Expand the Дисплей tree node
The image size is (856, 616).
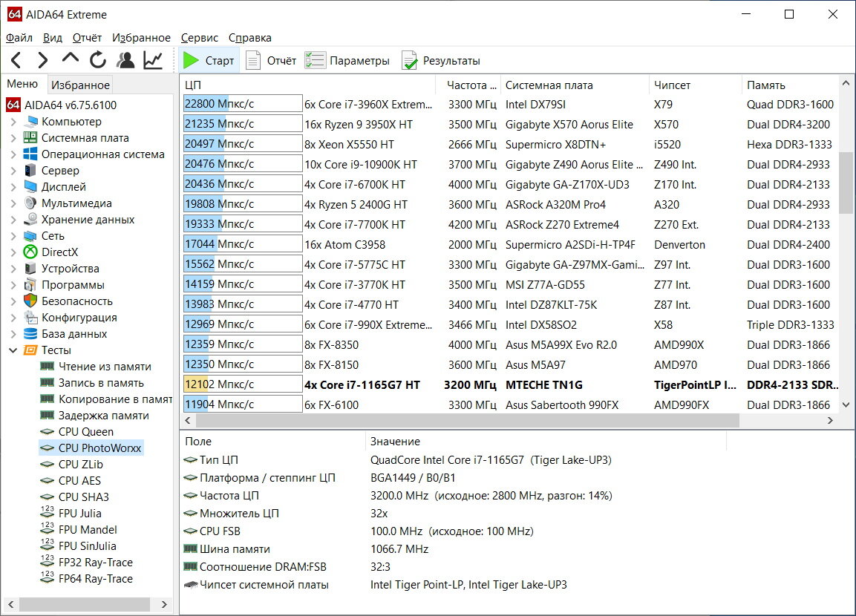(13, 187)
